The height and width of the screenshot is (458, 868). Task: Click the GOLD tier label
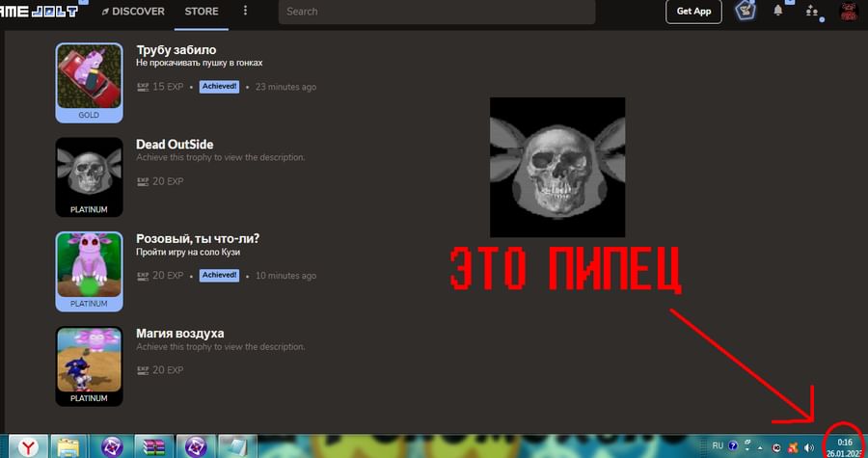tap(89, 115)
